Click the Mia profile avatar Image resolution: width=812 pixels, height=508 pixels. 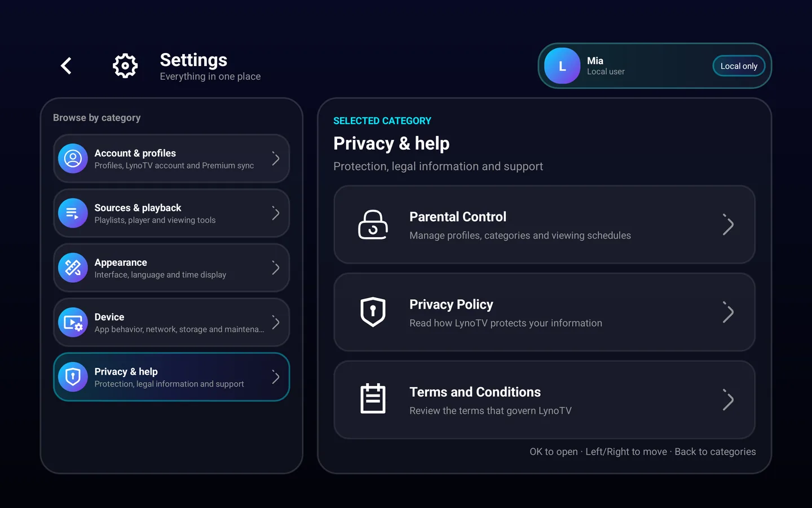click(562, 66)
